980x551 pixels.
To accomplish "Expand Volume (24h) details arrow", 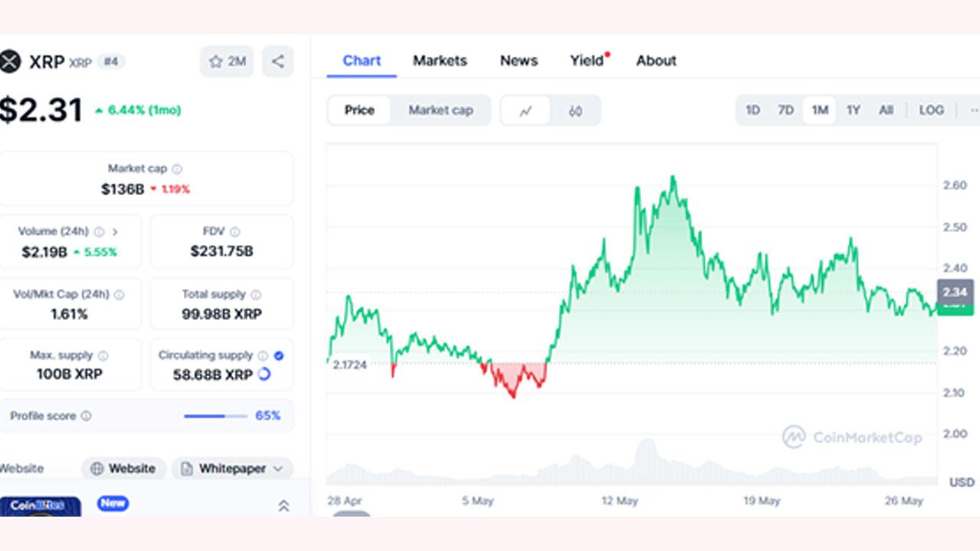I will click(x=115, y=232).
